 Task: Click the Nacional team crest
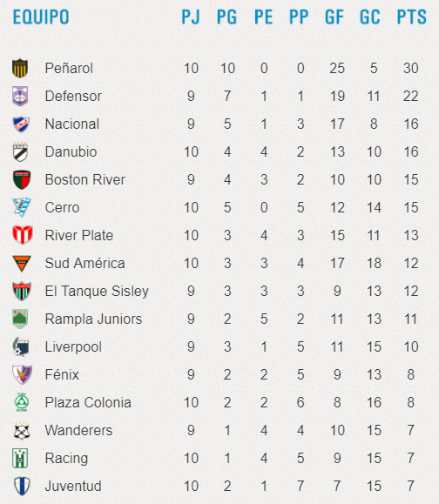point(21,124)
